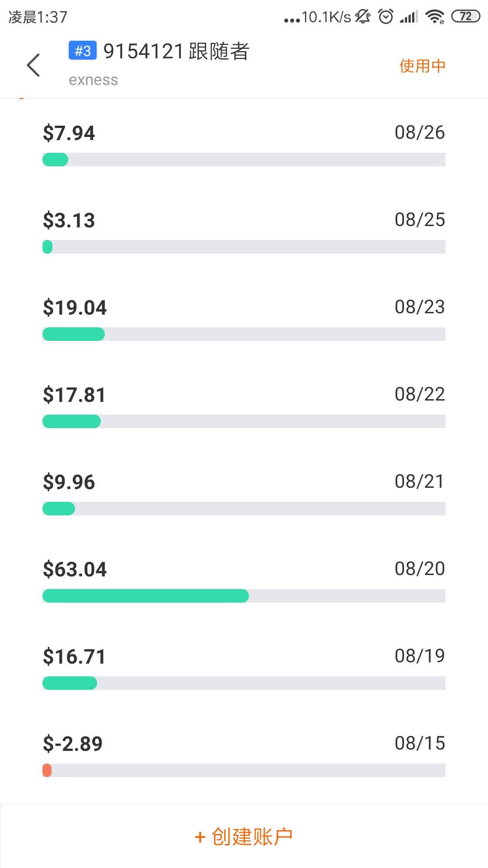488x868 pixels.
Task: Click the 08/23 green progress bar
Action: point(74,334)
